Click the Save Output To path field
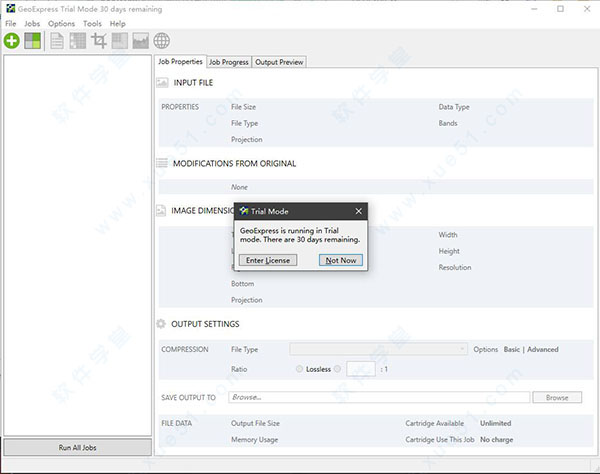The width and height of the screenshot is (600, 474). point(378,397)
